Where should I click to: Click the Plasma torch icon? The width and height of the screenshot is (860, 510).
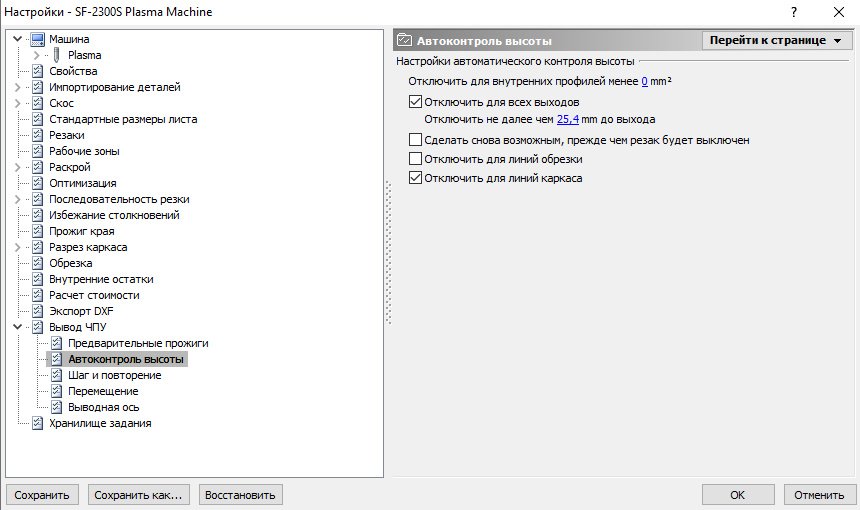pyautogui.click(x=56, y=55)
